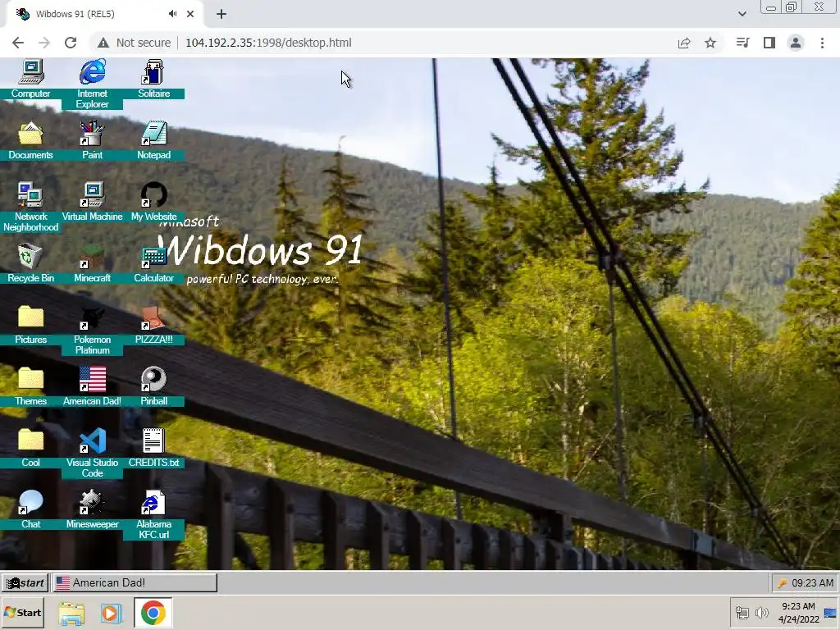Image resolution: width=840 pixels, height=630 pixels.
Task: Click the host volume speaker icon
Action: (761, 613)
